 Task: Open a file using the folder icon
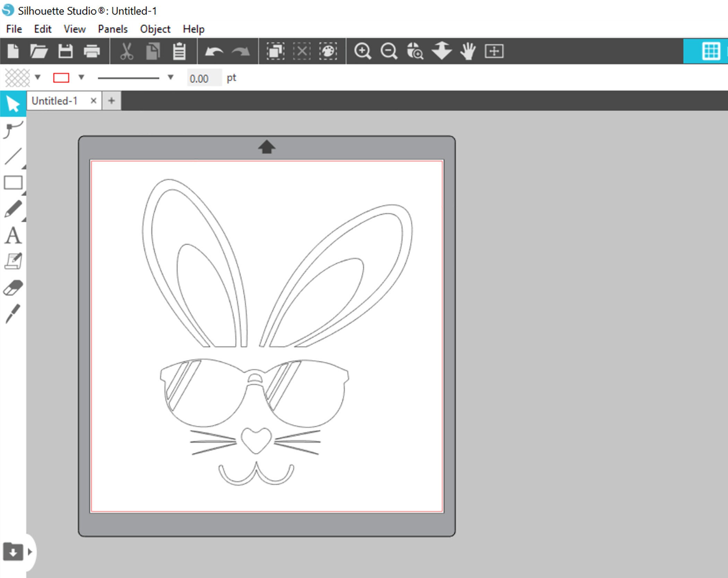[39, 51]
